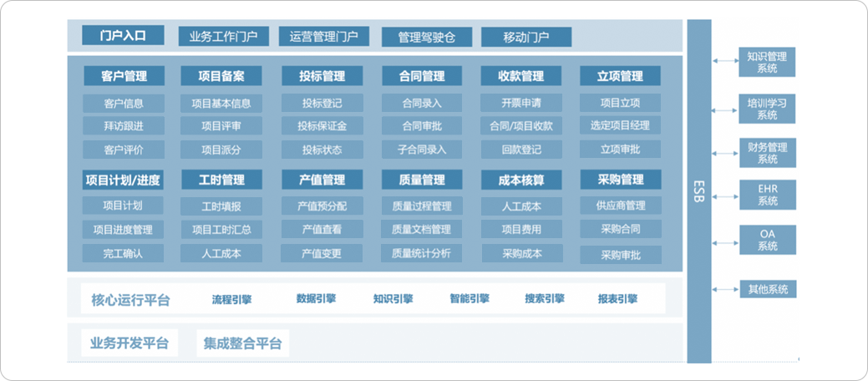Click 质量统计分析 entry
868x381 pixels.
tap(421, 253)
